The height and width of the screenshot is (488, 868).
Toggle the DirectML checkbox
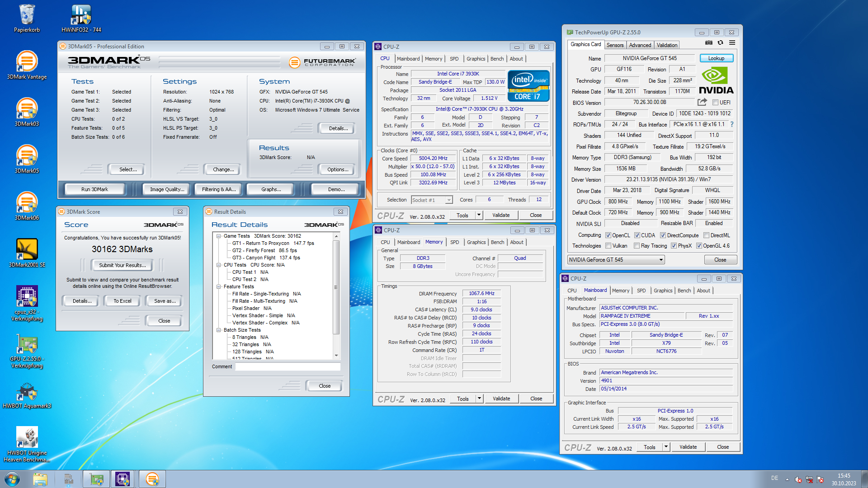[x=706, y=235]
